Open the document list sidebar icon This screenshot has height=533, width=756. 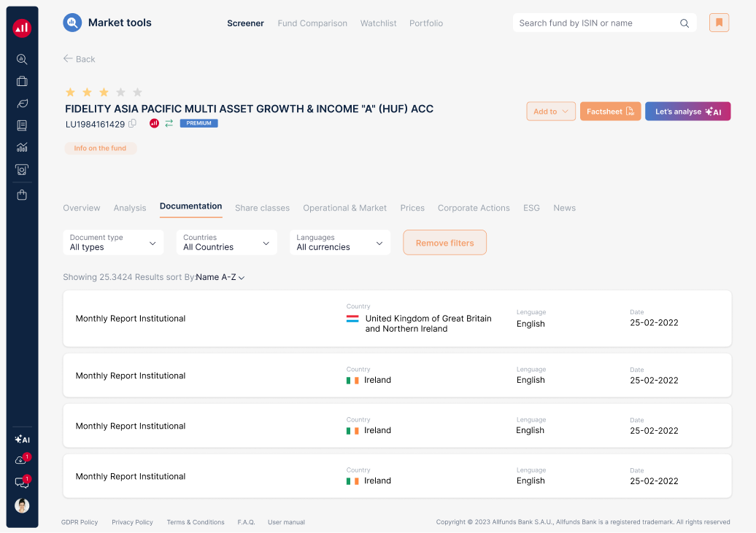(22, 126)
